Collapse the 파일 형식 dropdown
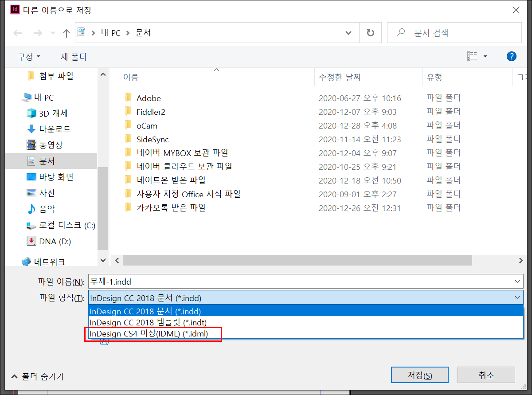Viewport: 532px width, 395px height. (517, 298)
